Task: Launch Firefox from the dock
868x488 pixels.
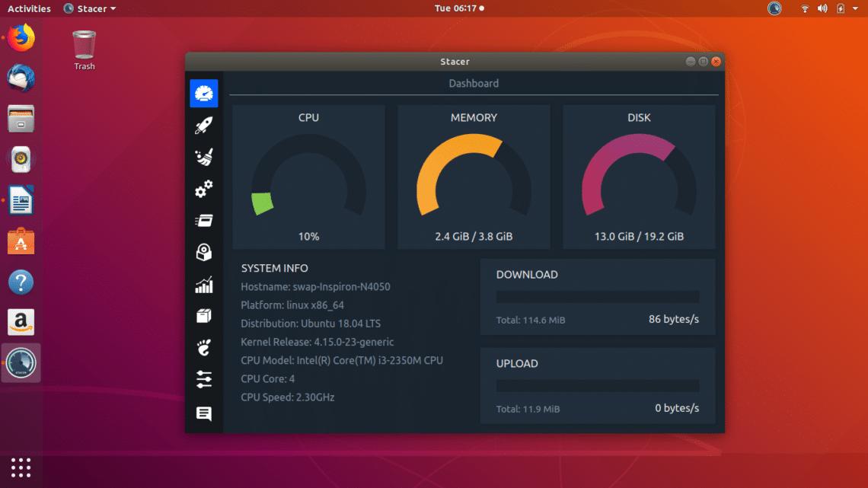Action: (x=21, y=37)
